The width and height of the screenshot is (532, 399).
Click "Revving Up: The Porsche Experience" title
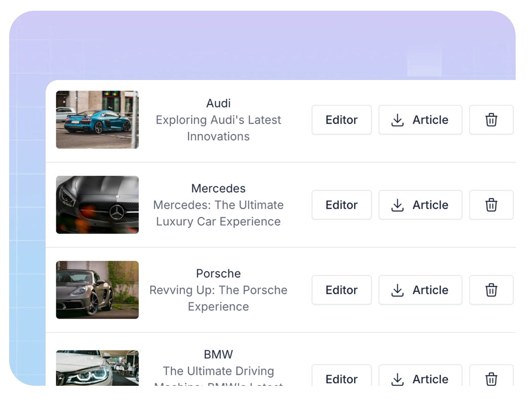(218, 298)
